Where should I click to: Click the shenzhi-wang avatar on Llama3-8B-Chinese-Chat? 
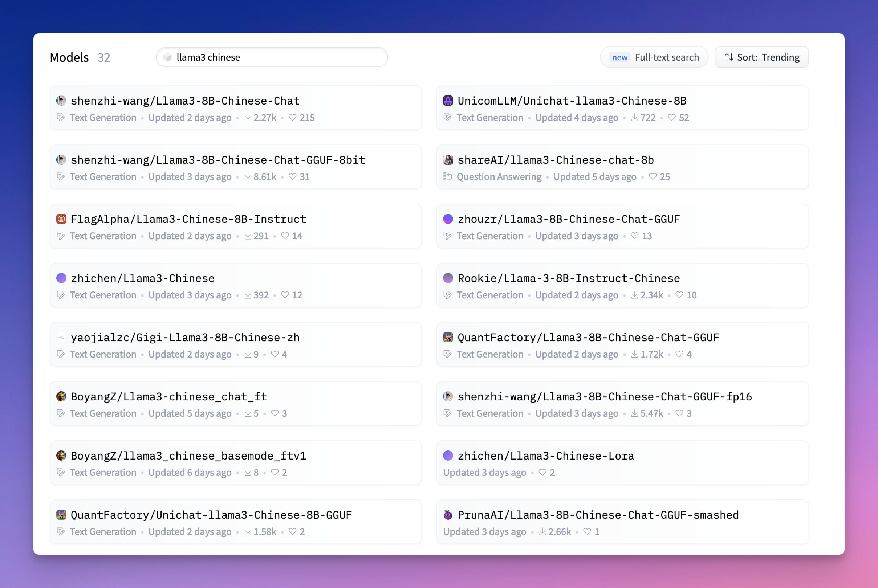point(61,101)
